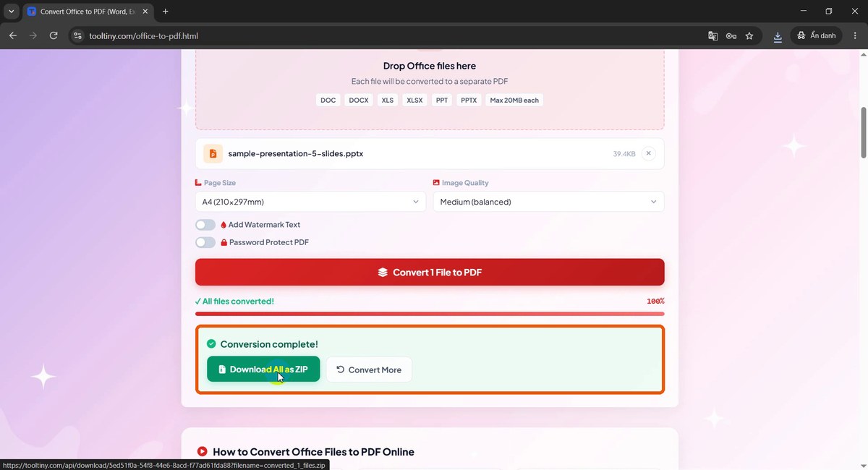Click the green Conversion complete checkmark icon

(x=211, y=344)
